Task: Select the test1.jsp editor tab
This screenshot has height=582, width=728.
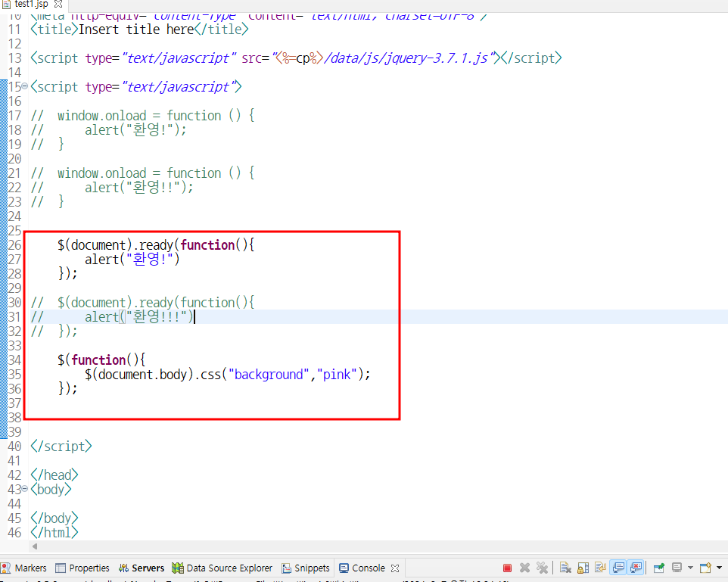Action: 31,5
